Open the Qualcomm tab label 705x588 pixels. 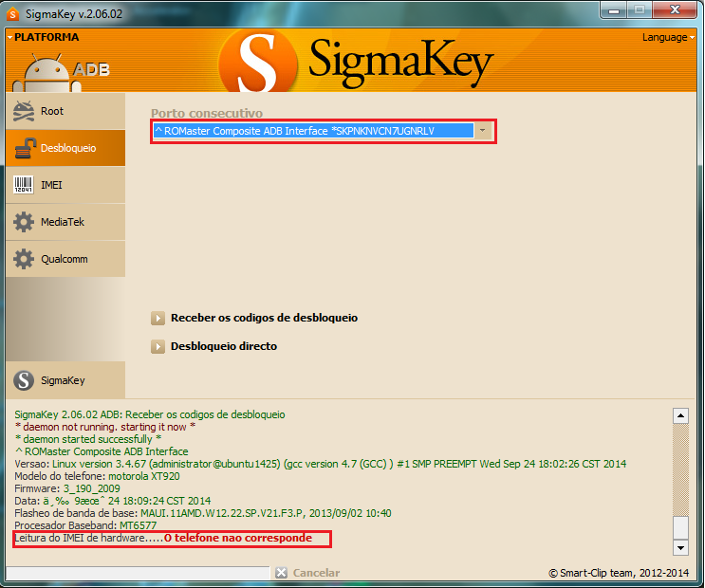pos(65,259)
